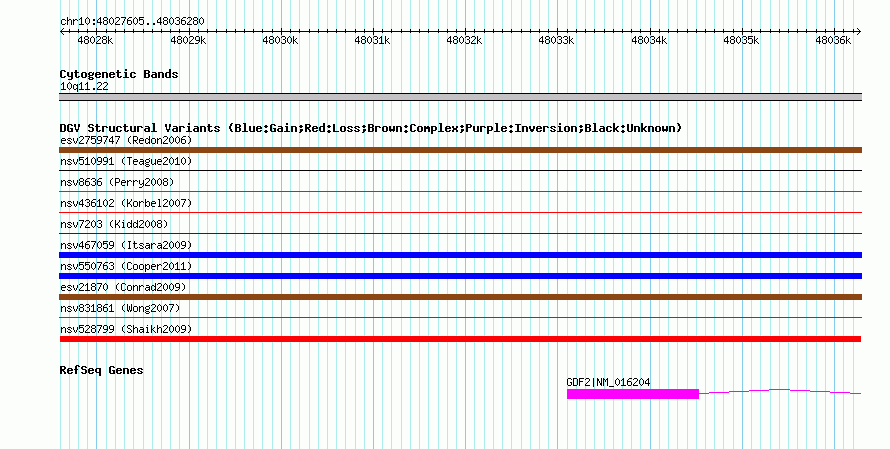Click the RefSeq Genes track title
This screenshot has width=890, height=449.
point(101,370)
